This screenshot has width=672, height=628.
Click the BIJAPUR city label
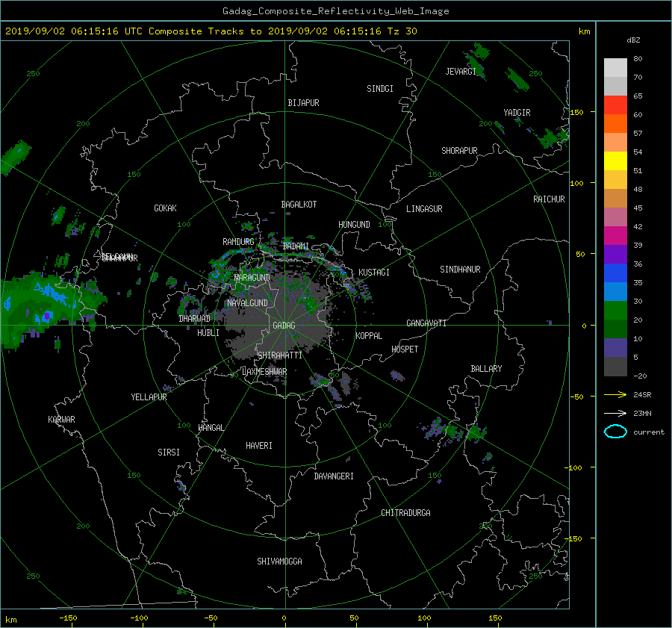[303, 103]
